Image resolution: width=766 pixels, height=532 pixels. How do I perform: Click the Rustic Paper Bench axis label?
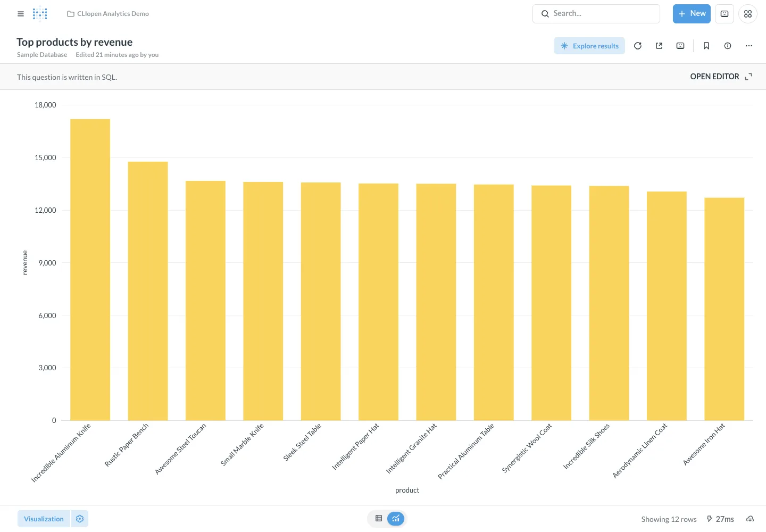(127, 445)
